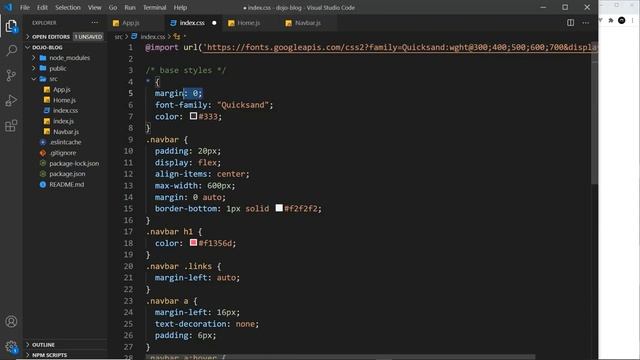Open the Run and Debug view
640x360 pixels.
click(x=11, y=100)
